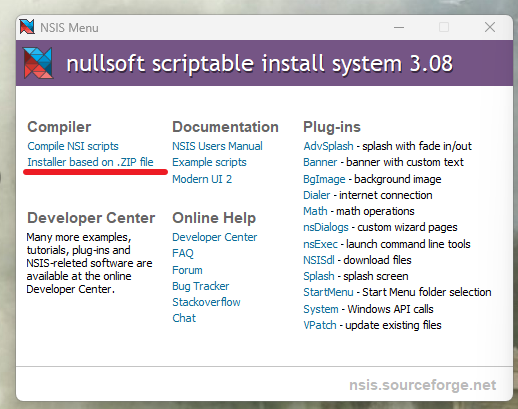The height and width of the screenshot is (409, 518).
Task: Open Compile NSI scripts
Action: pos(73,146)
